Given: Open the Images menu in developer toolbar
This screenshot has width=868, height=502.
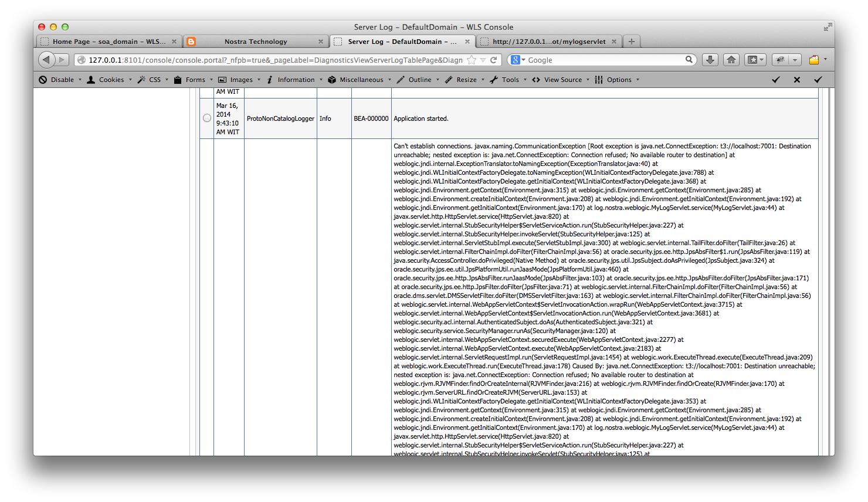Looking at the screenshot, I should (x=239, y=80).
